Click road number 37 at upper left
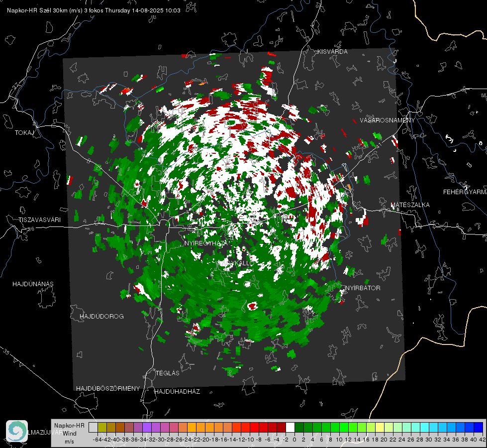487x448 pixels. tap(15, 86)
